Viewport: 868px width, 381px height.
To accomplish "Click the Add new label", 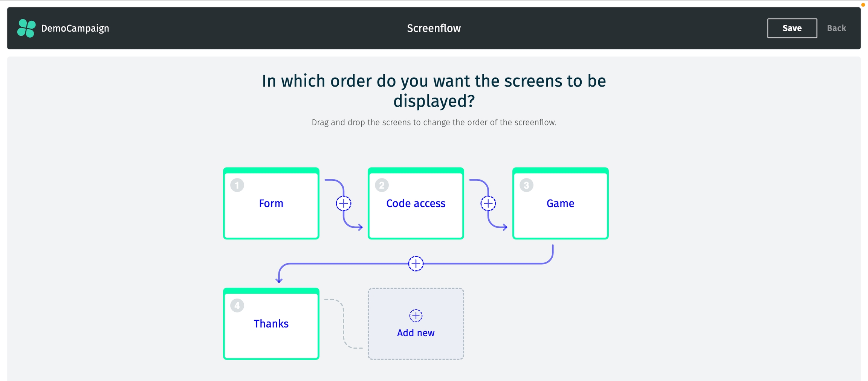I will pyautogui.click(x=416, y=333).
